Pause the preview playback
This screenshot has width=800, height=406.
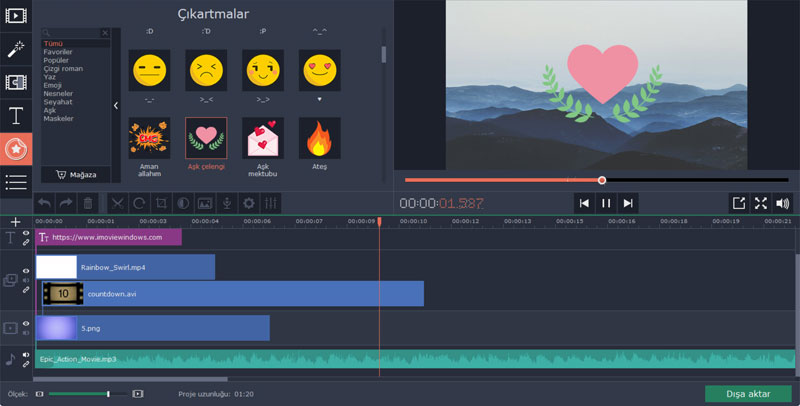tap(606, 203)
